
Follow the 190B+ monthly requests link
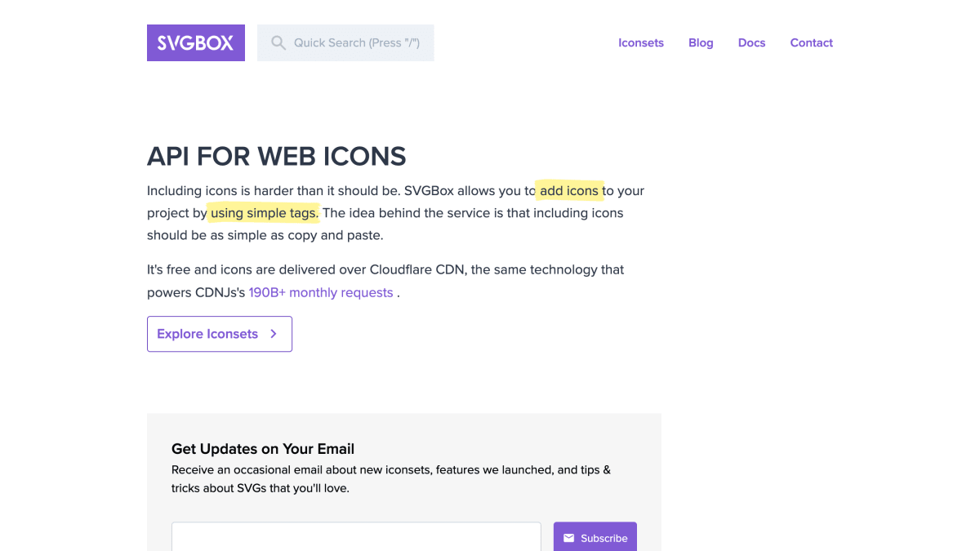pyautogui.click(x=321, y=292)
